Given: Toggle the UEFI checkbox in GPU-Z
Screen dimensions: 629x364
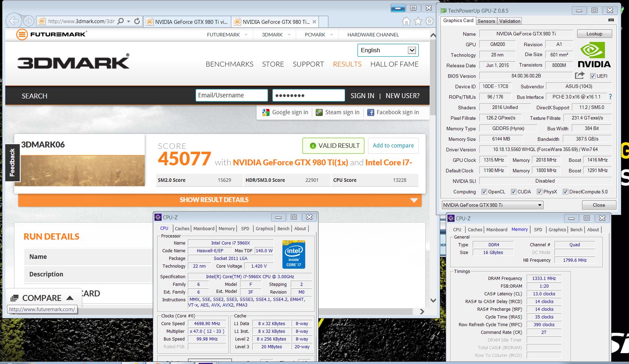Looking at the screenshot, I should coord(593,76).
